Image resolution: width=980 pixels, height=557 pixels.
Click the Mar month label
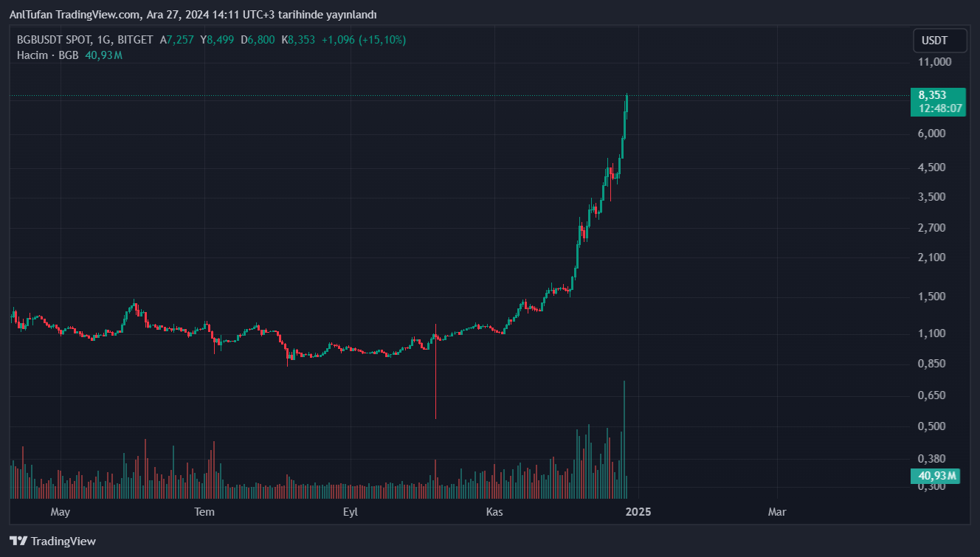tap(777, 511)
